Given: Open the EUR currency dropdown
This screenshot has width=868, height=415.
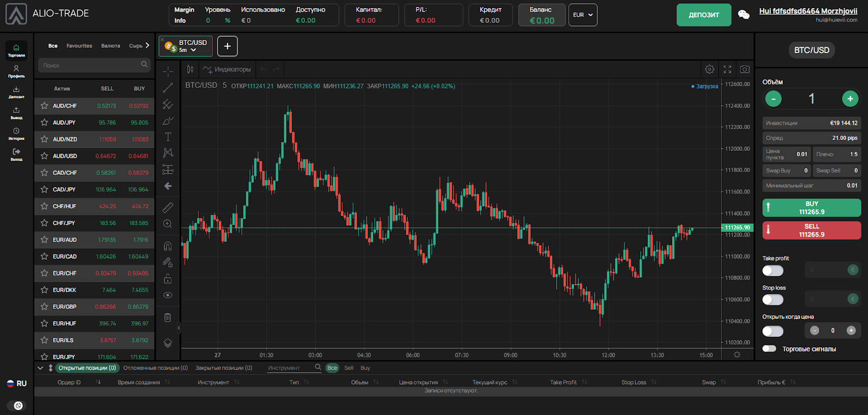Looking at the screenshot, I should 583,15.
